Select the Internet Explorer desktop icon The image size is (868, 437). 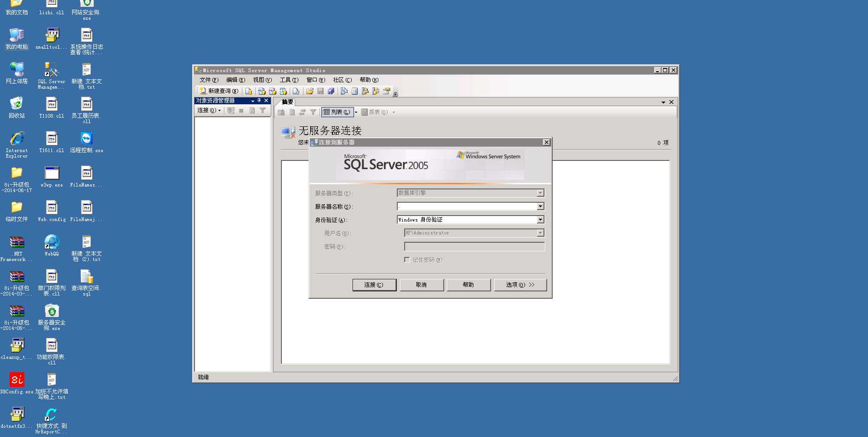point(17,145)
